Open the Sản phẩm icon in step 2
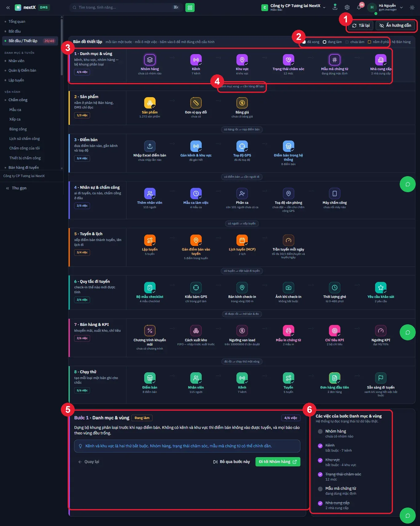 coord(150,103)
